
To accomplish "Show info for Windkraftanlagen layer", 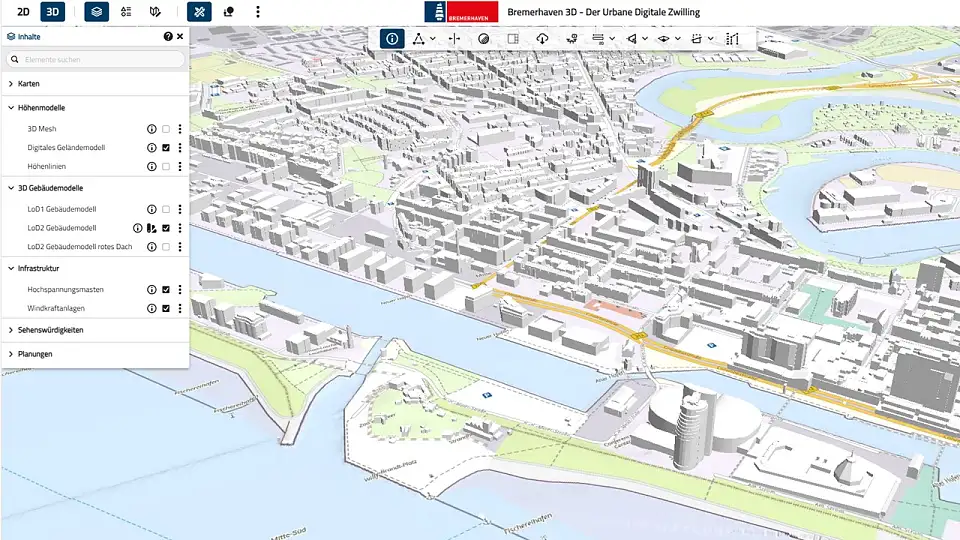I will [x=151, y=309].
